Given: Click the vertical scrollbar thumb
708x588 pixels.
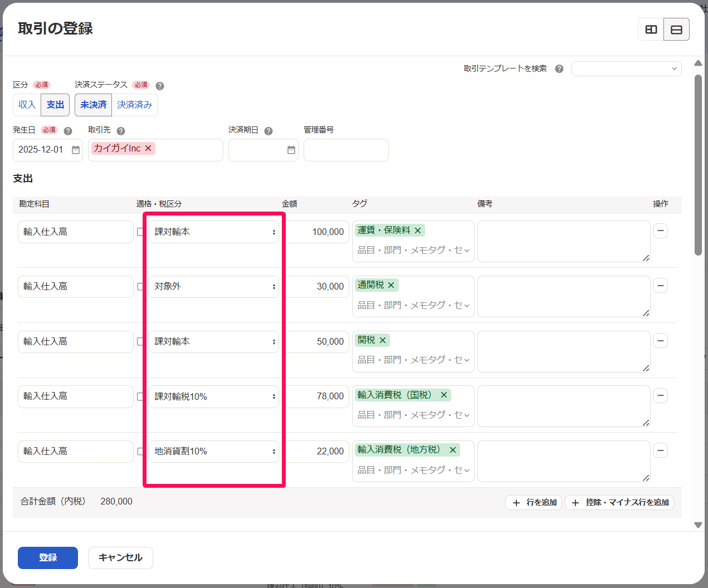Looking at the screenshot, I should tap(698, 165).
